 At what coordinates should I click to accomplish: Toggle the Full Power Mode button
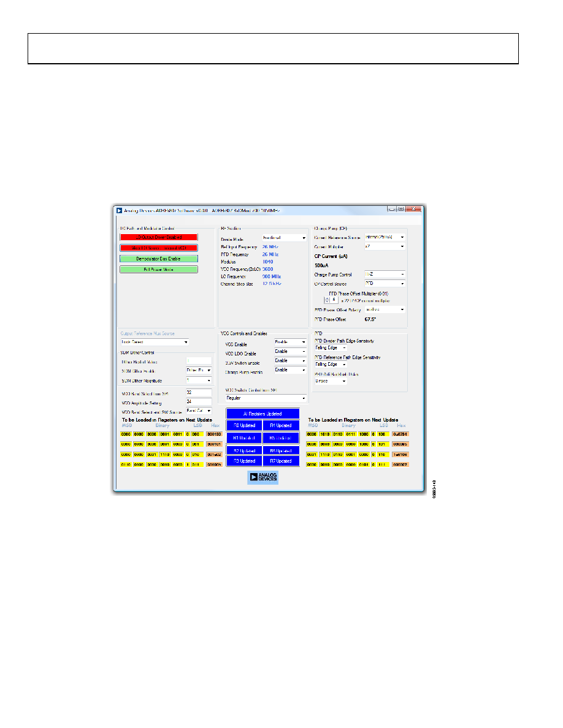[159, 269]
